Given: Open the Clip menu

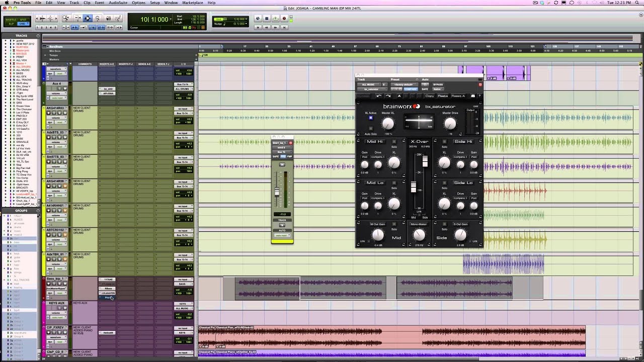Looking at the screenshot, I should [87, 3].
